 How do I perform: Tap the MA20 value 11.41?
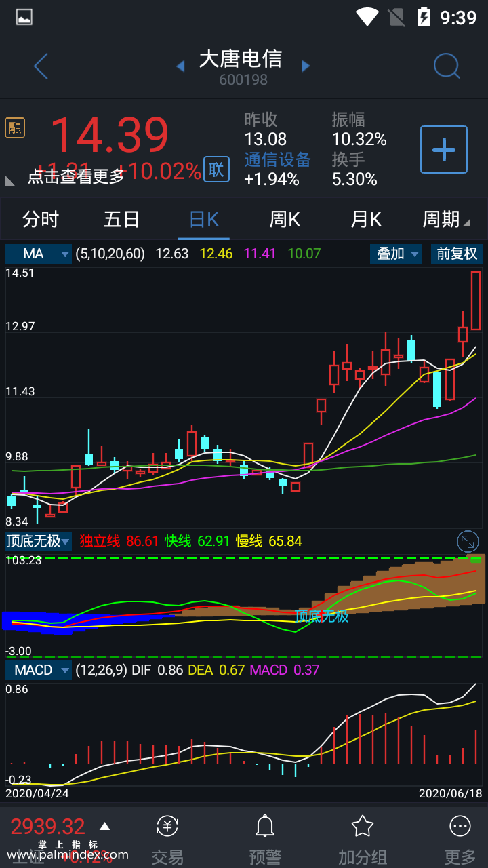pyautogui.click(x=260, y=254)
